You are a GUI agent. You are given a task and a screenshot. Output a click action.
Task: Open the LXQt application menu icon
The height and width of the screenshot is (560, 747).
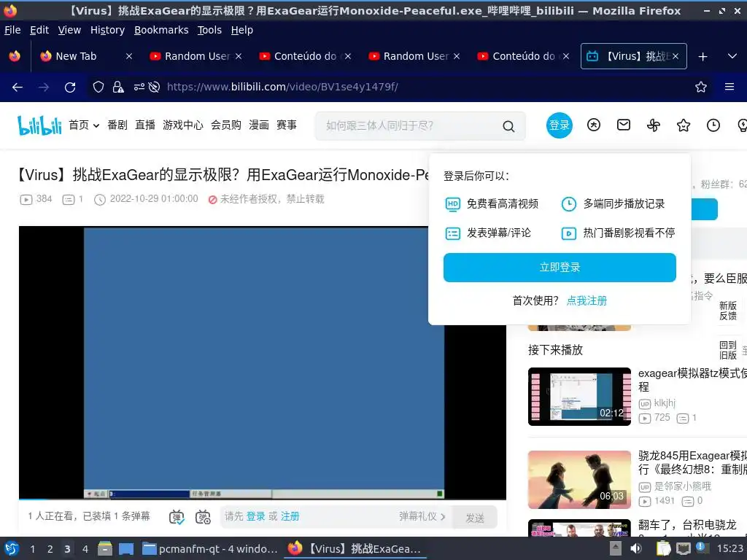(x=12, y=548)
